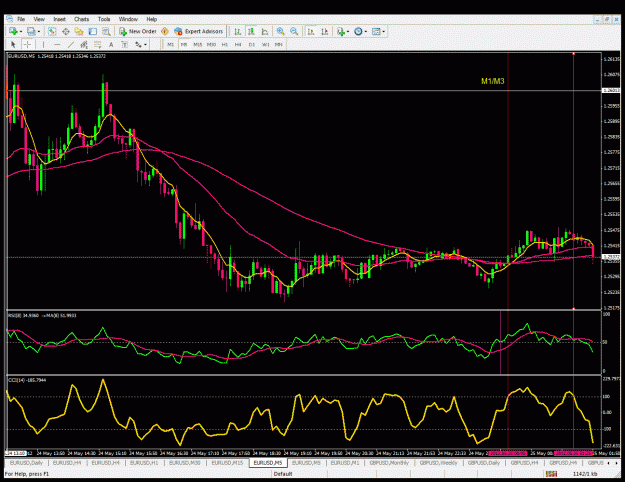Zoom in on the chart
Image resolution: width=625 pixels, height=482 pixels.
tap(281, 31)
